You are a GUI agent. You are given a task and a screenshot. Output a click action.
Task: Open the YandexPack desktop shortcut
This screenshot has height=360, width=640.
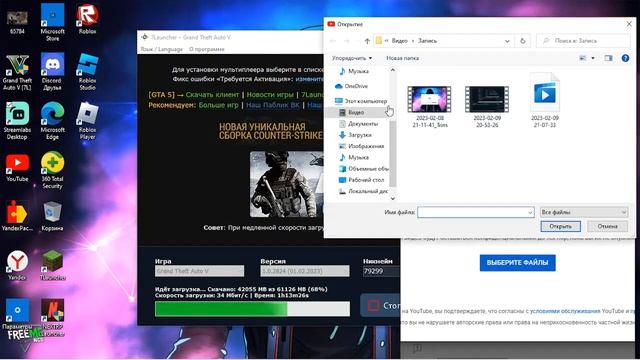17,216
